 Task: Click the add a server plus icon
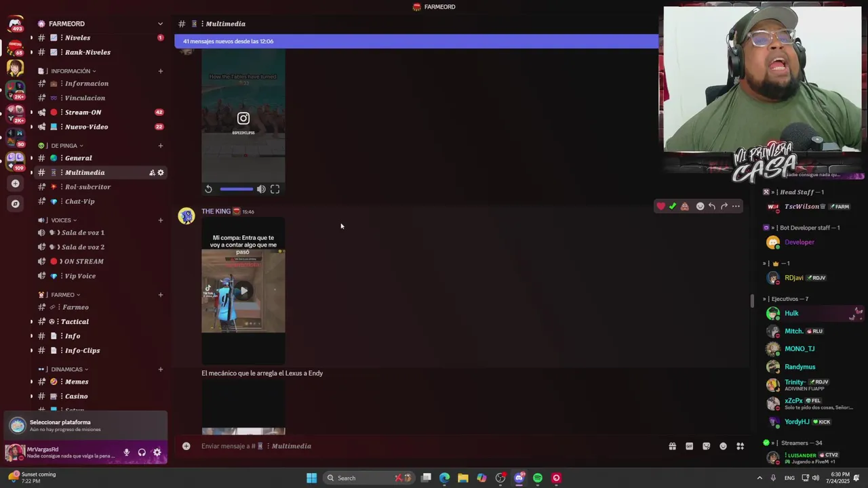[x=15, y=183]
